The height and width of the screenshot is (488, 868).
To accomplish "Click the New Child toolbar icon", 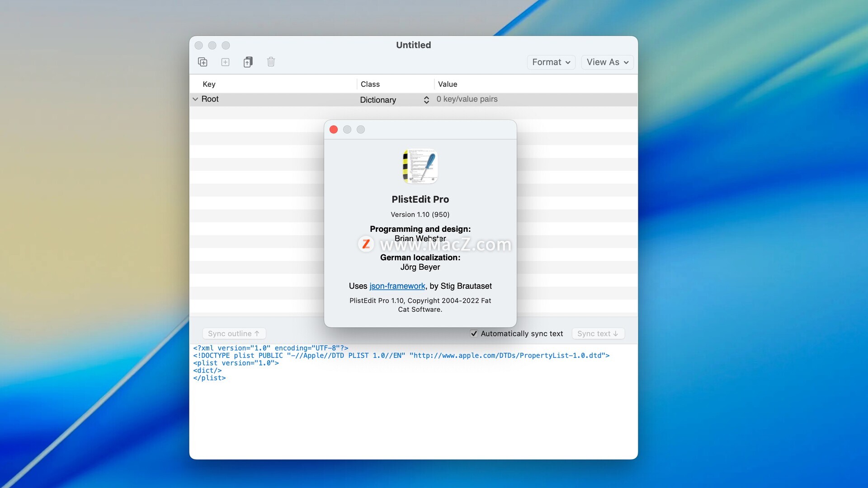I will 203,62.
